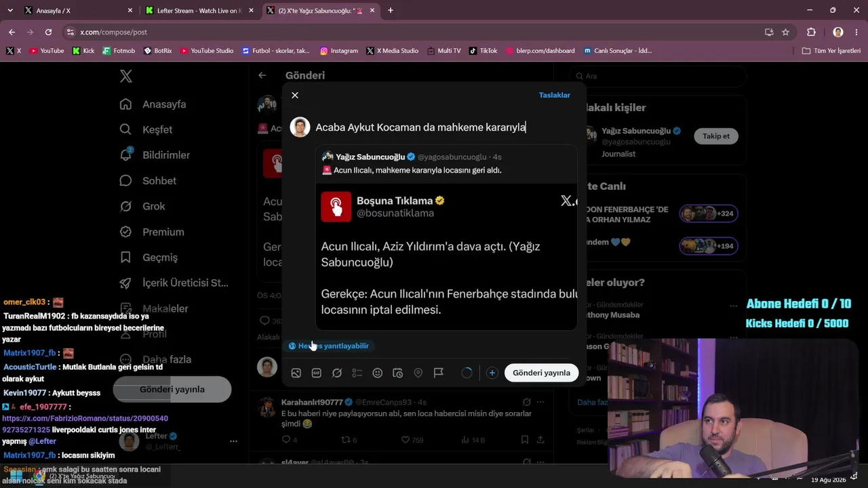Open a new browser tab
The width and height of the screenshot is (868, 488).
tap(391, 11)
